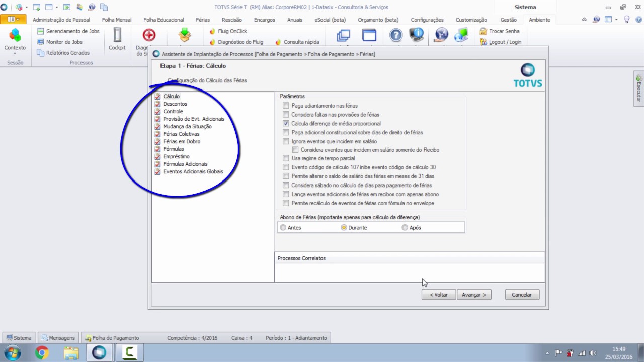Click the volume icon in system tray
The height and width of the screenshot is (362, 644).
tap(593, 353)
